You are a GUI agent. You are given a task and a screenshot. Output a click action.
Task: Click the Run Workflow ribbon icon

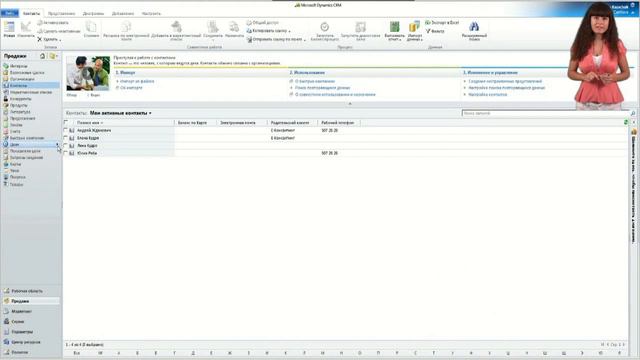coord(324,27)
